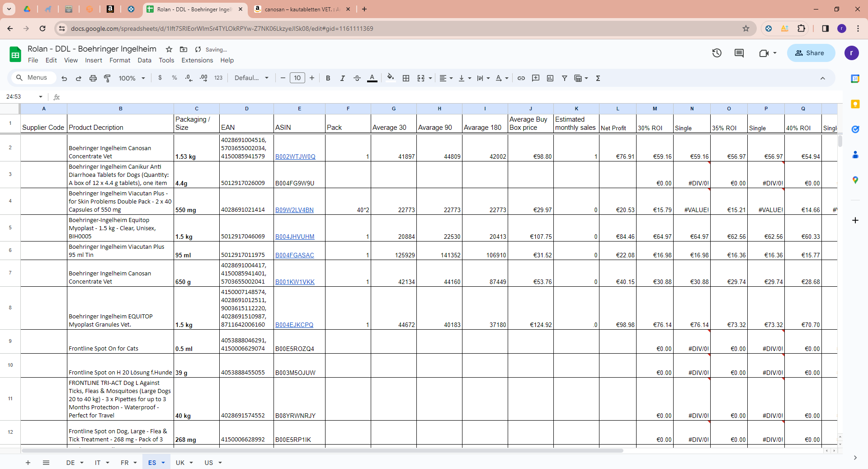Format as currency with dollar icon
This screenshot has height=469, width=868.
tap(160, 78)
